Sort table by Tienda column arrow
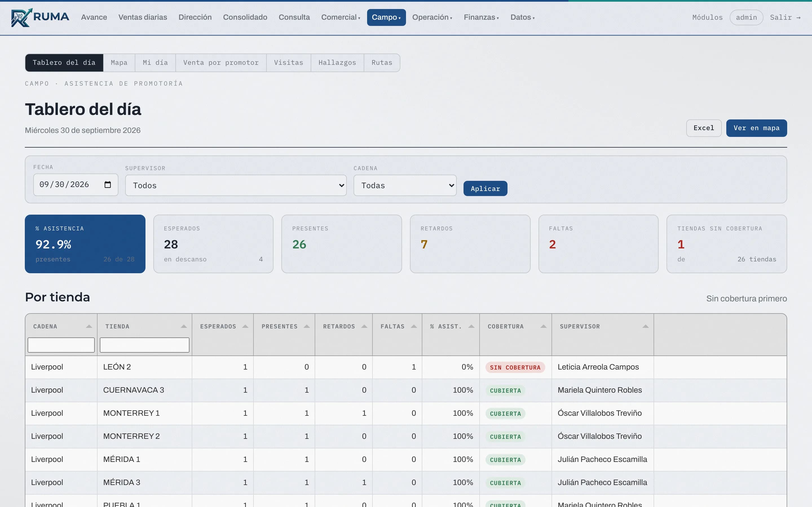 (x=184, y=326)
